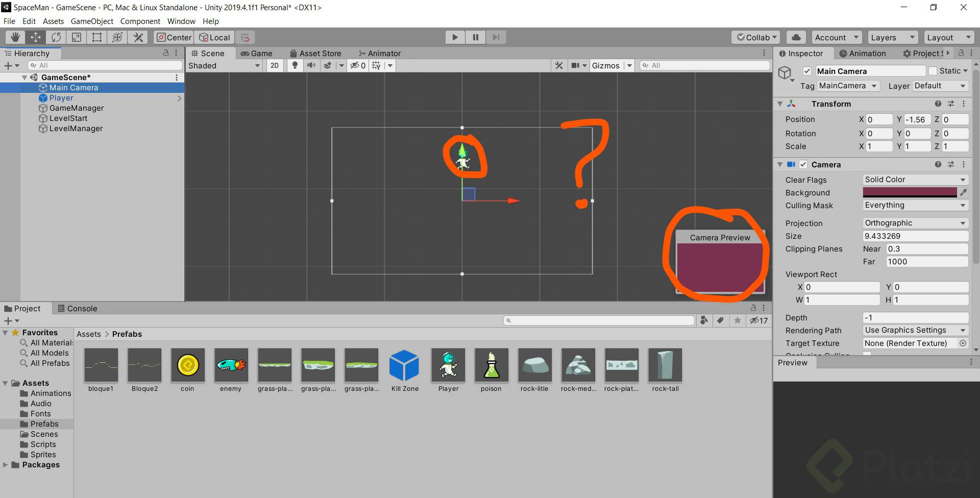The image size is (980, 498).
Task: Open cloud services panel
Action: coord(796,37)
